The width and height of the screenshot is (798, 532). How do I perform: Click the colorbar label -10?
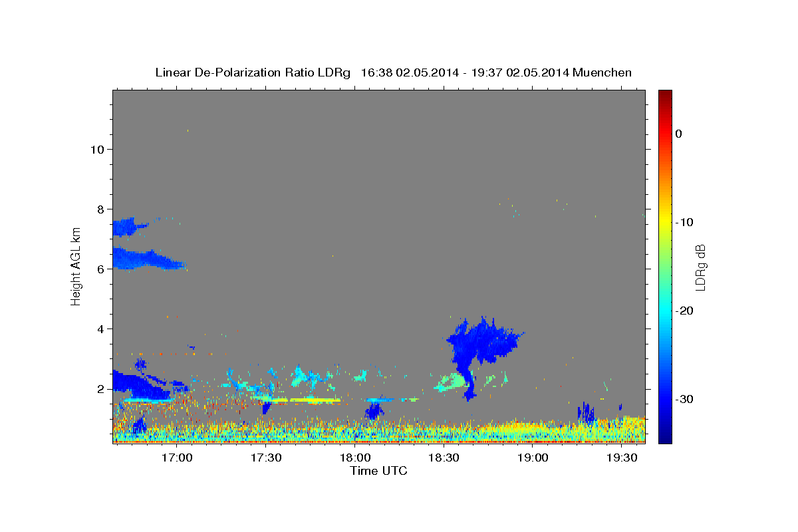[x=684, y=222]
